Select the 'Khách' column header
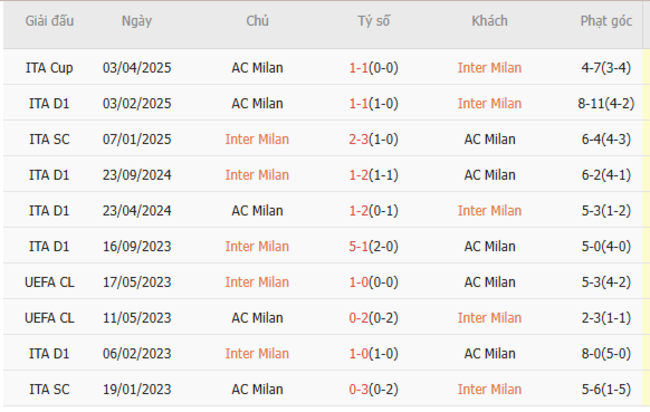 (x=489, y=21)
